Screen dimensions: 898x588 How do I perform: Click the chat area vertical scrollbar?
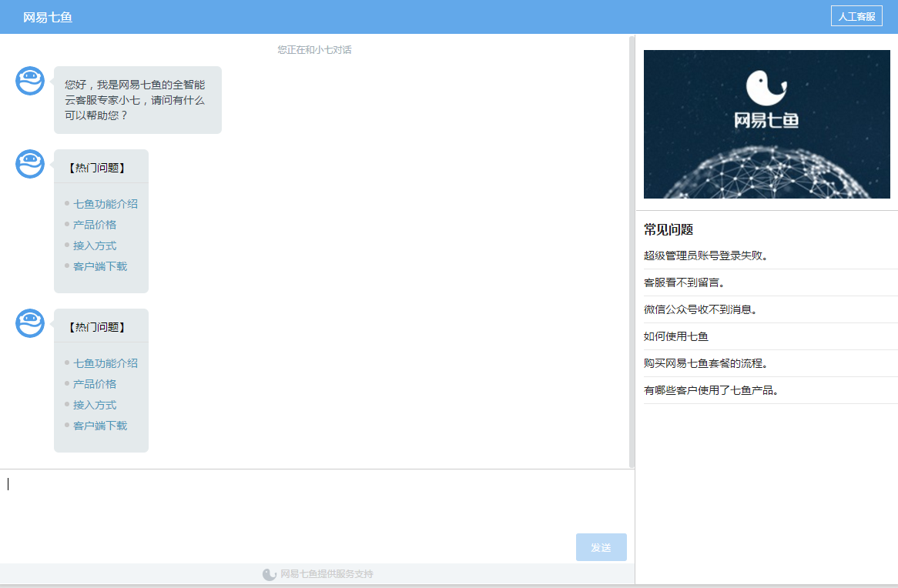coord(632,252)
